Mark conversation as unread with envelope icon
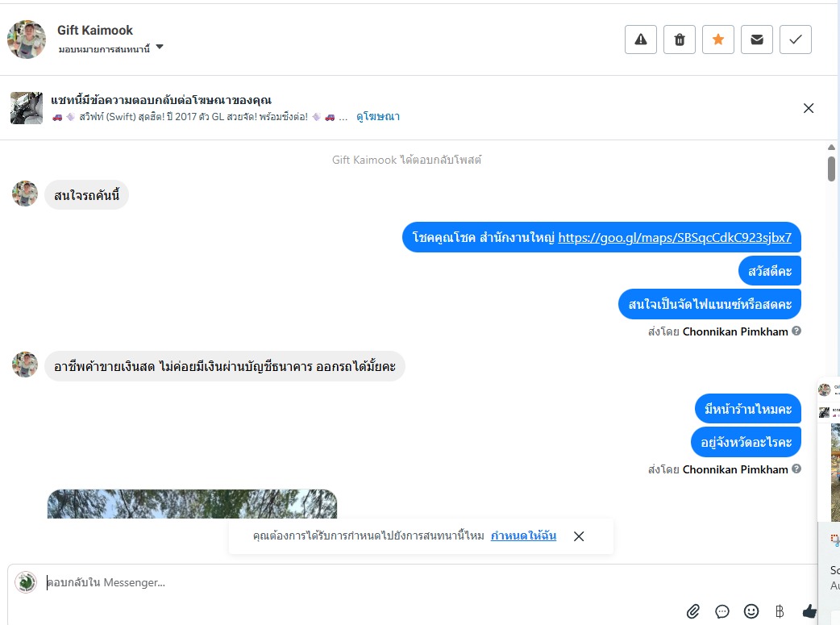The image size is (840, 625). coord(757,40)
